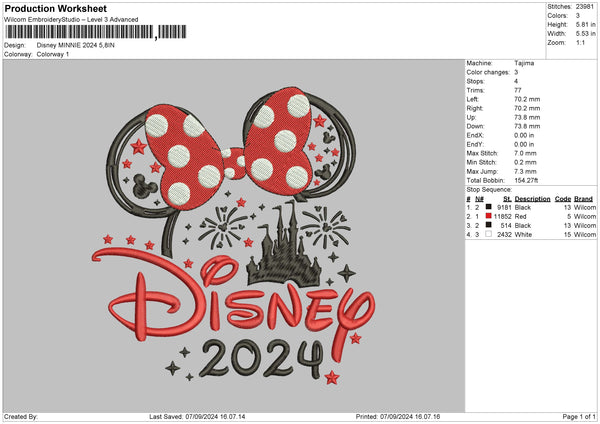Click the stitch count 11852
Screen dimensions: 600x424
coord(503,217)
